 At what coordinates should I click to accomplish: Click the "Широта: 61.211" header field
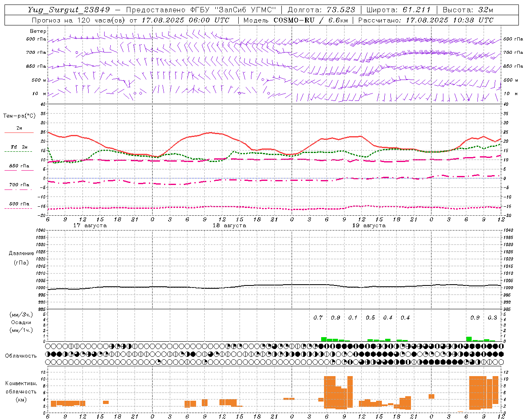tap(398, 10)
